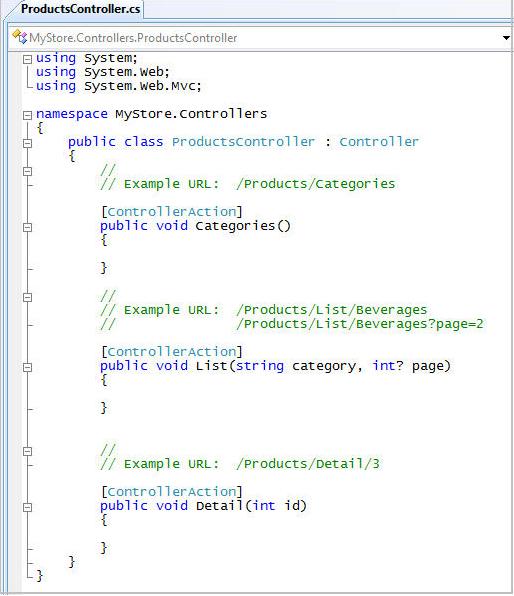
Task: Collapse the Products/Categories comment block
Action: click(27, 171)
